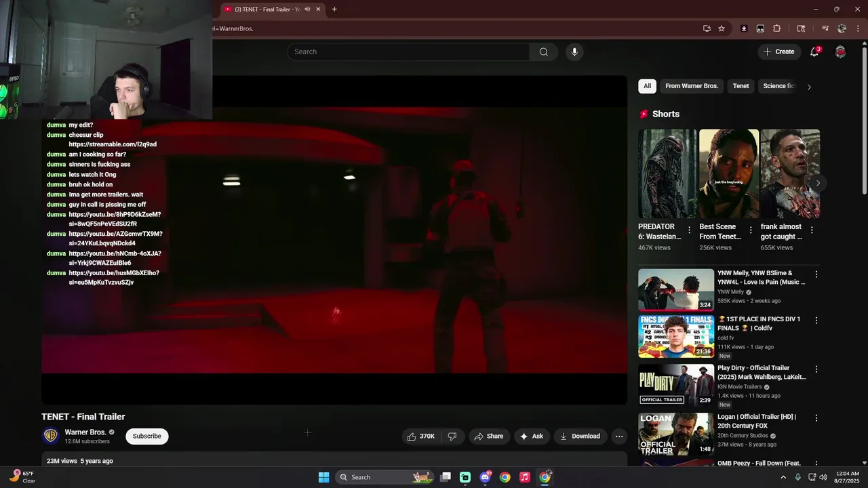
Task: Open the Ask AI button
Action: (532, 436)
